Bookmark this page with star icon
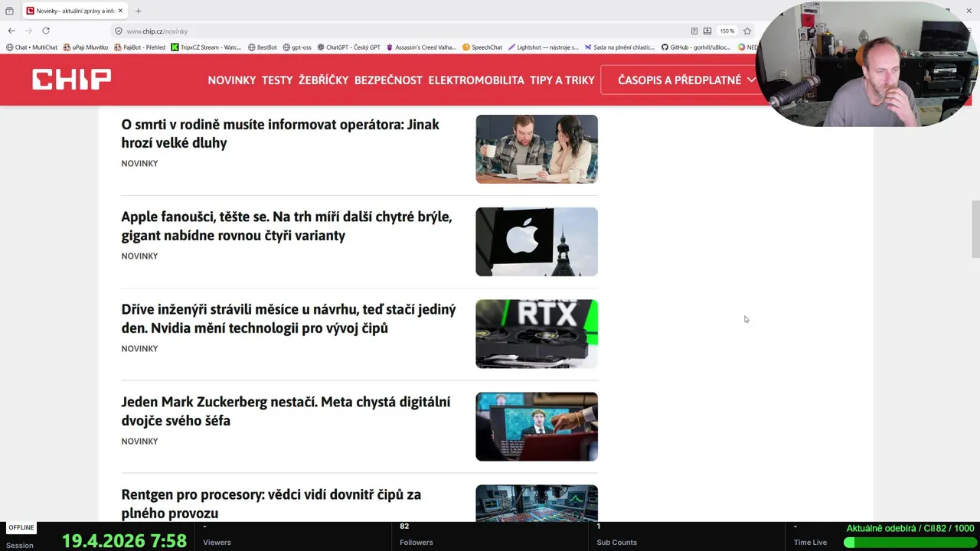 [x=747, y=31]
